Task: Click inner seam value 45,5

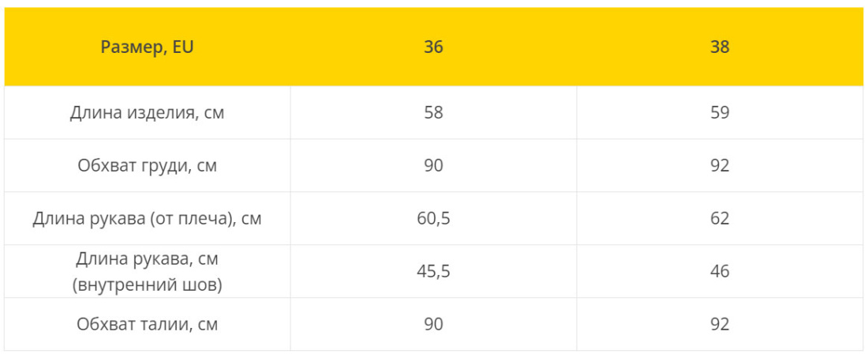Action: click(x=433, y=272)
